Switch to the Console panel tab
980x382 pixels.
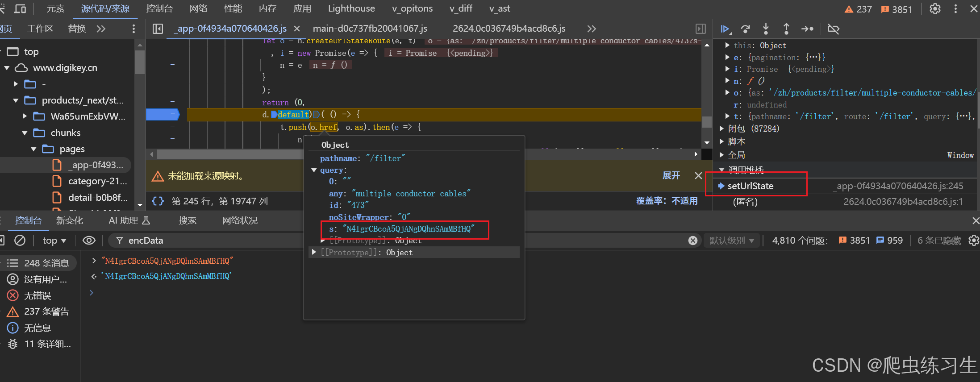159,8
